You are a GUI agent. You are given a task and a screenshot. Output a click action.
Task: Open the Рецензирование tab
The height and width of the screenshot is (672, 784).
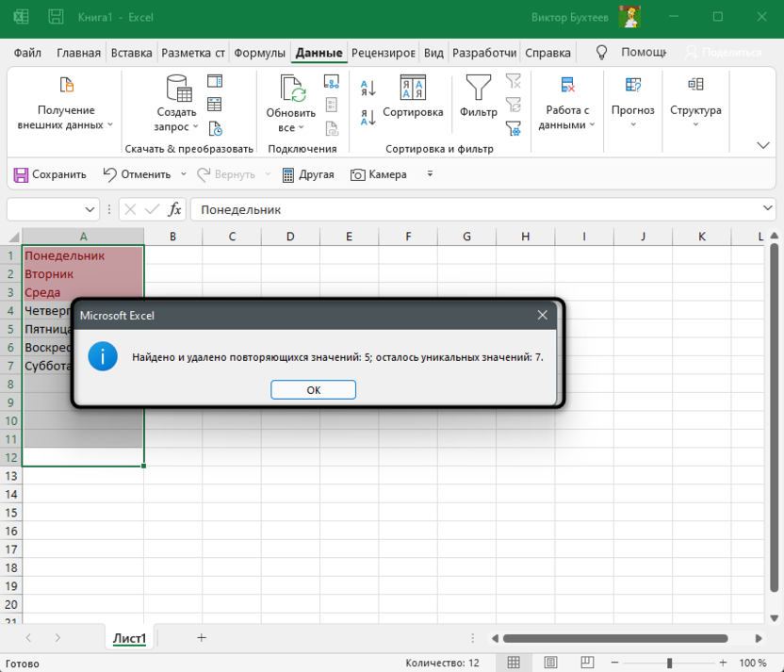tap(383, 53)
